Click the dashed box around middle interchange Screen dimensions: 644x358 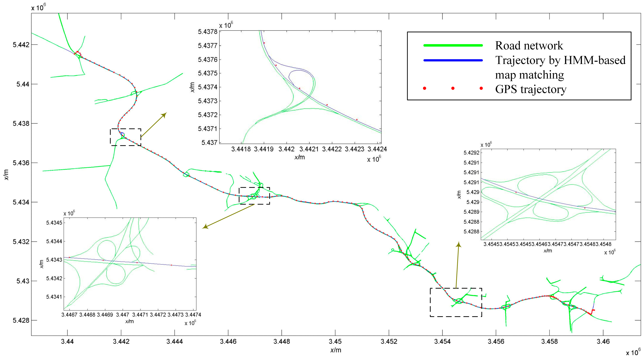click(254, 196)
